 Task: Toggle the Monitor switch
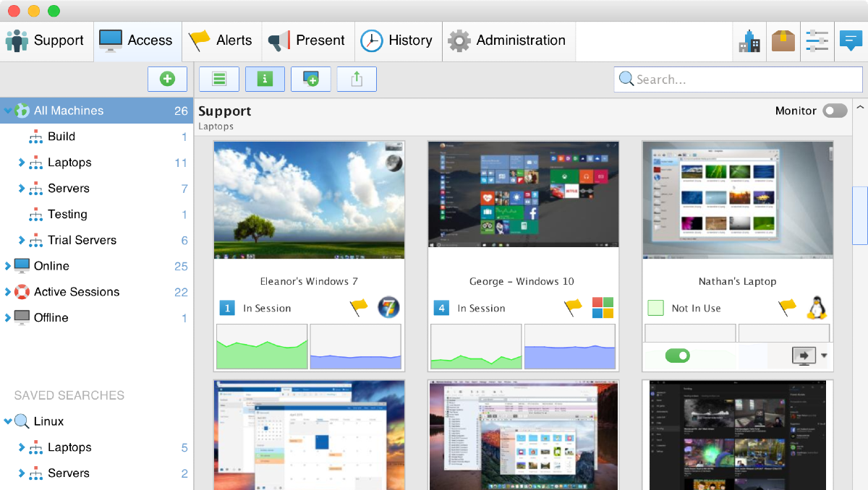click(x=835, y=111)
